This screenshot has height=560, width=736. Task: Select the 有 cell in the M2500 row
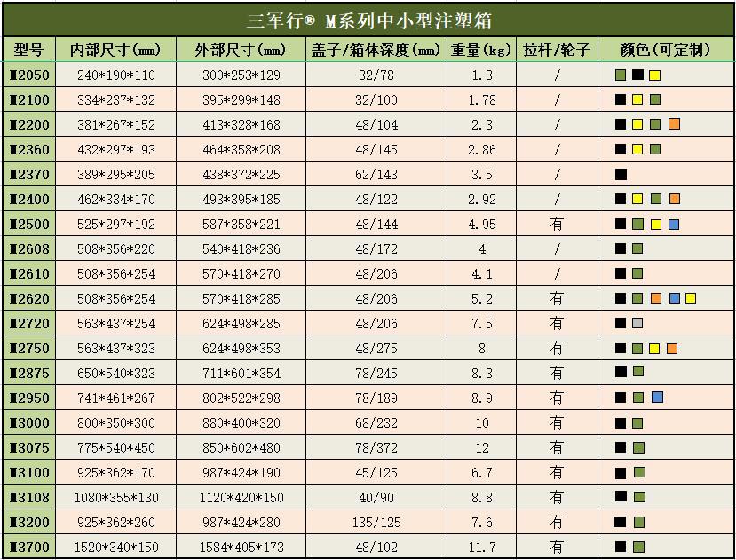coord(557,224)
